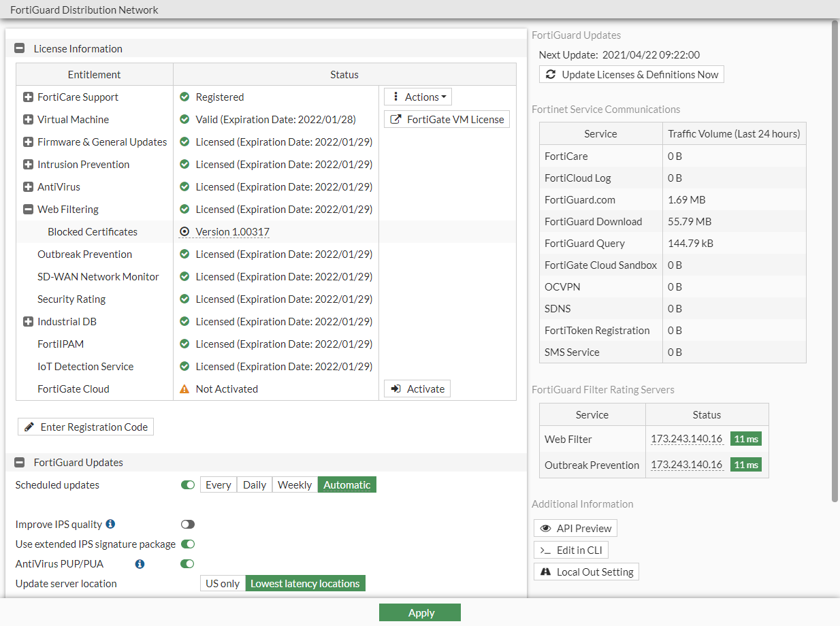Open the Actions dropdown
The width and height of the screenshot is (840, 626).
click(417, 96)
